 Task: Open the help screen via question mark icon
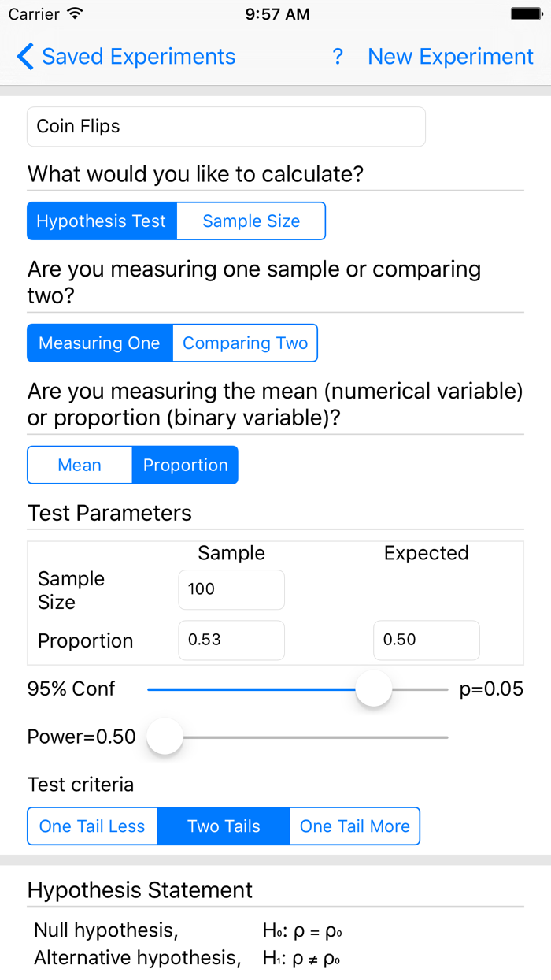[338, 56]
